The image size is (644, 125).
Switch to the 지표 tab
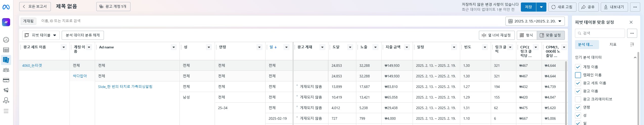point(613,44)
